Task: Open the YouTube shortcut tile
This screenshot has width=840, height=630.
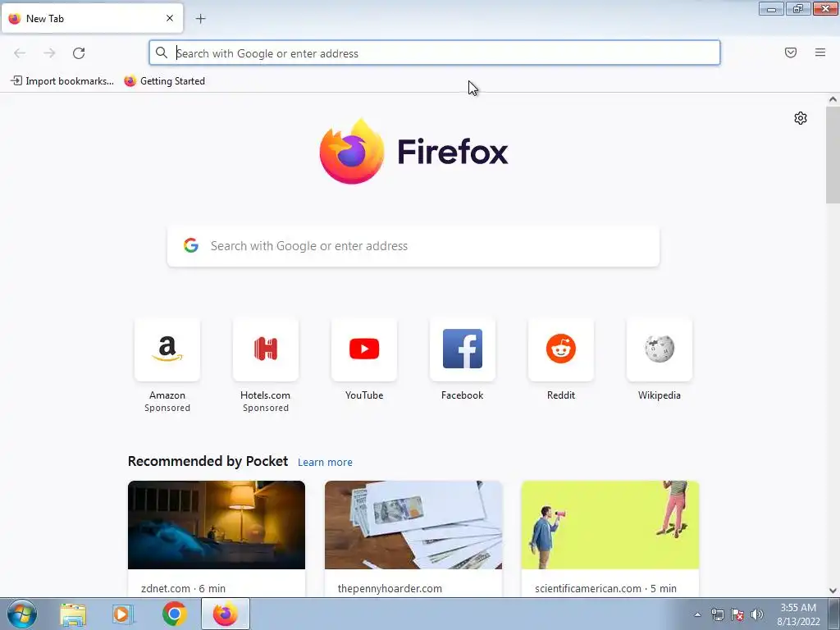Action: [x=364, y=349]
